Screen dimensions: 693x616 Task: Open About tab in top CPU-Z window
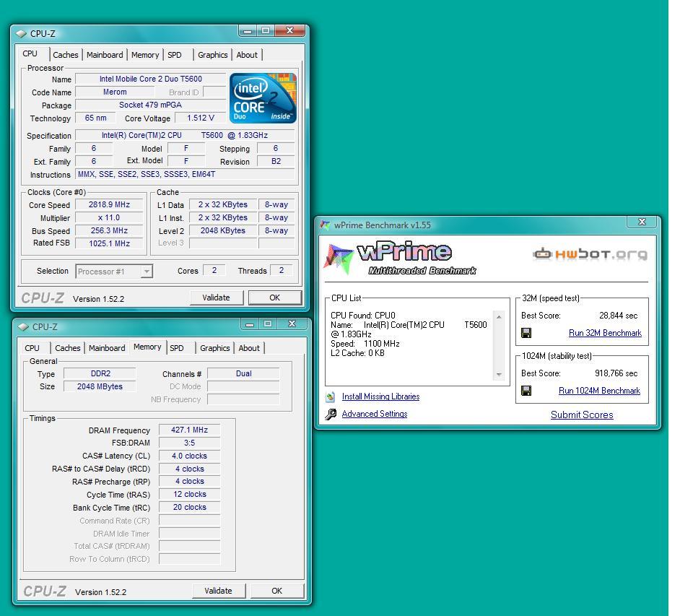247,55
